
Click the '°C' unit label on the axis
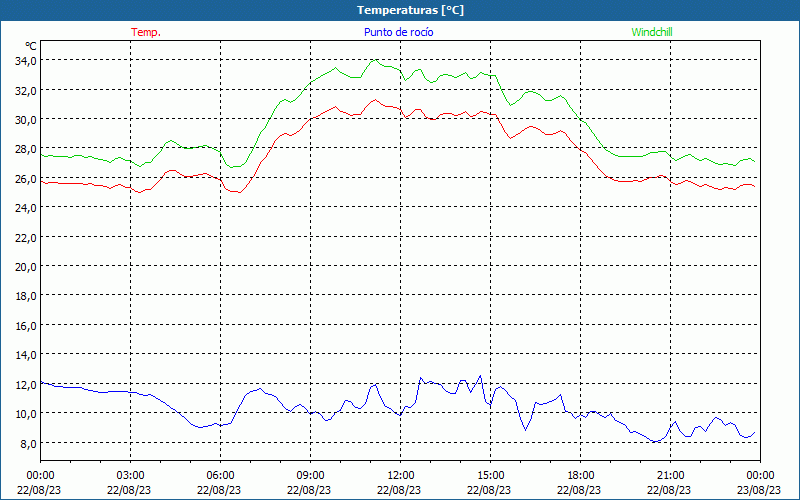[31, 46]
